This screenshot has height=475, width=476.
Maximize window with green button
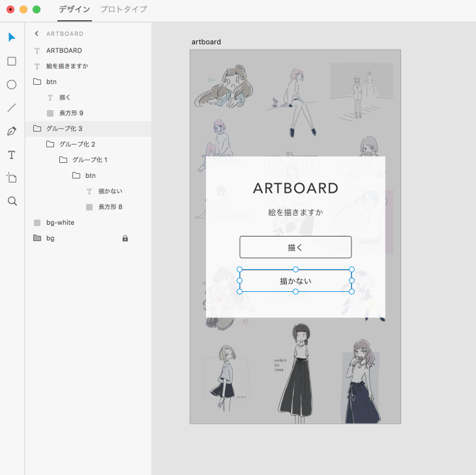pyautogui.click(x=37, y=9)
